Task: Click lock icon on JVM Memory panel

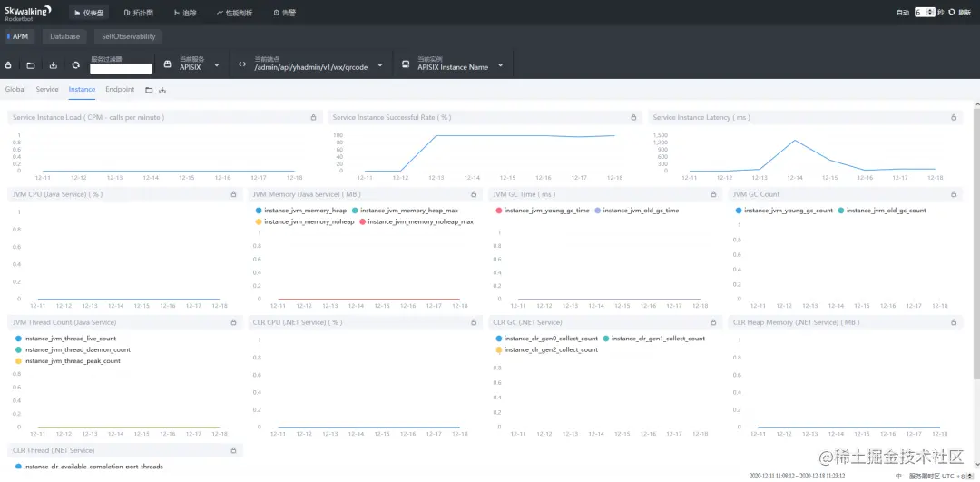Action: (473, 194)
